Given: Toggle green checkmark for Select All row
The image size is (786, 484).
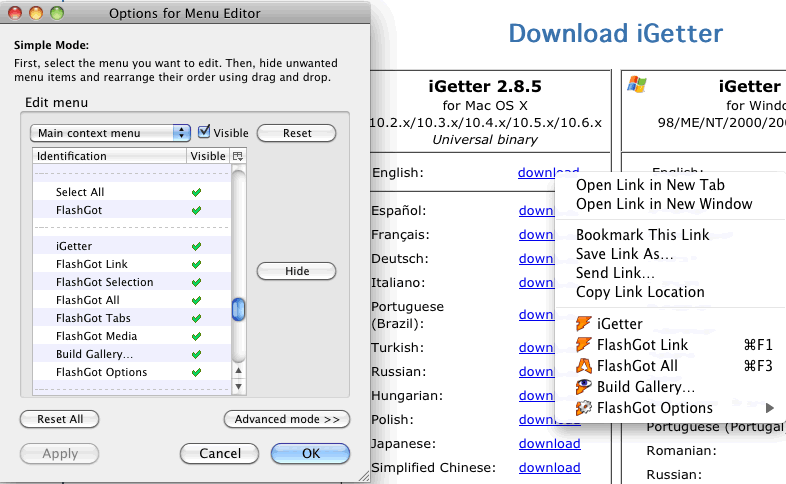Looking at the screenshot, I should coord(196,192).
